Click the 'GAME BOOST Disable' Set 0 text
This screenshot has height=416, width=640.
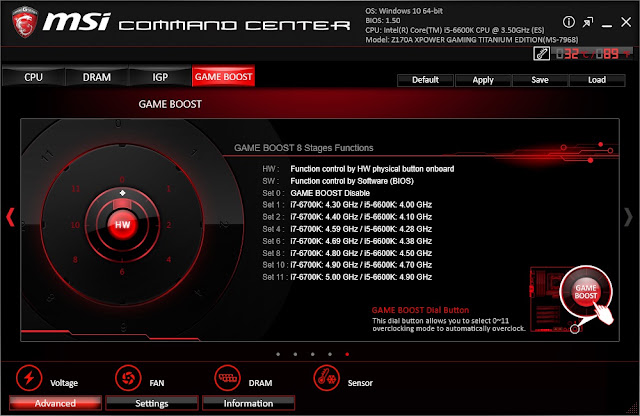coord(330,193)
